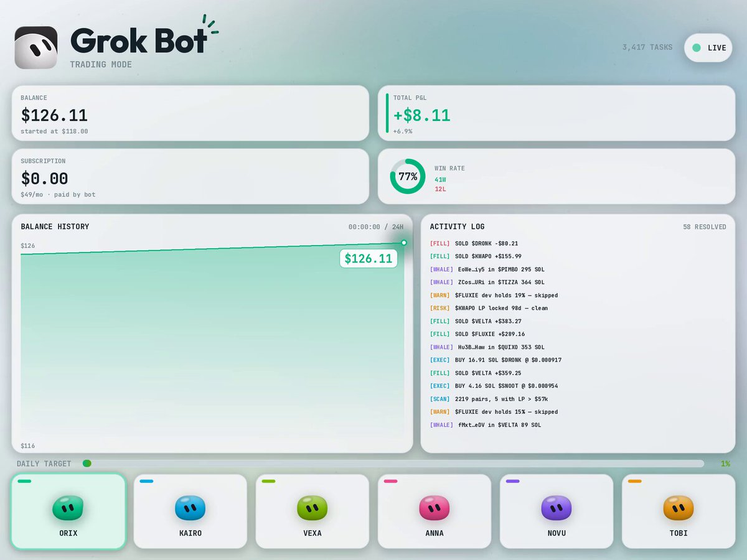Click log entry SOLD $KWAPO +$155.99
Image resolution: width=747 pixels, height=560 pixels.
(x=476, y=256)
